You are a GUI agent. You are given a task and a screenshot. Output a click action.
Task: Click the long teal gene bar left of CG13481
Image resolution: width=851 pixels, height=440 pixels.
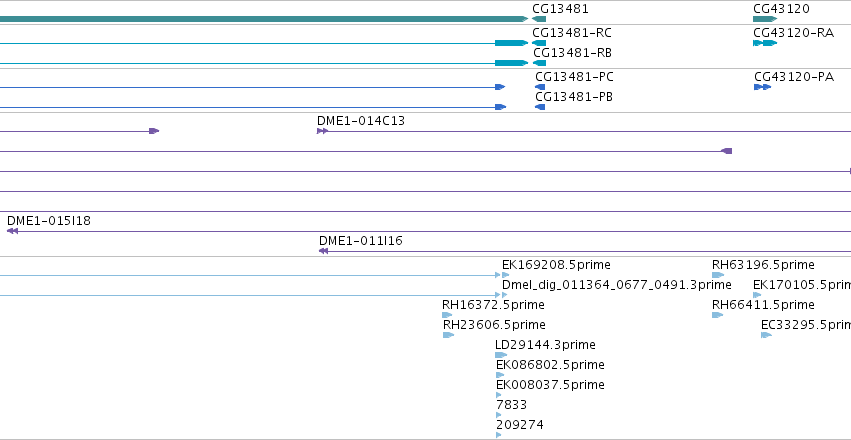pos(264,19)
